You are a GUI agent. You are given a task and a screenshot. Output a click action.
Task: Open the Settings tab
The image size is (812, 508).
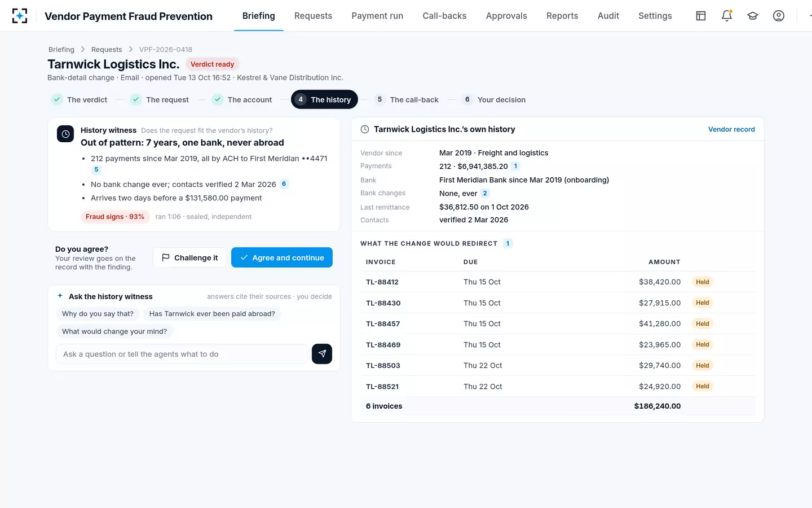(655, 16)
